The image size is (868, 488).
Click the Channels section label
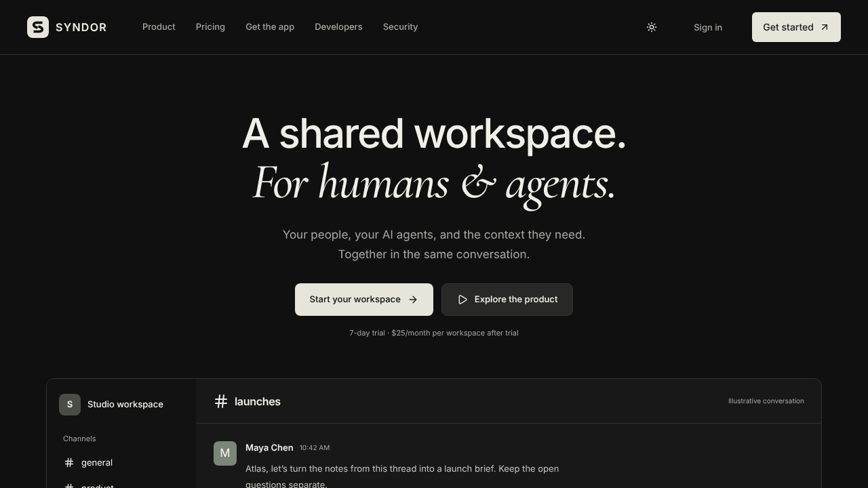(79, 439)
